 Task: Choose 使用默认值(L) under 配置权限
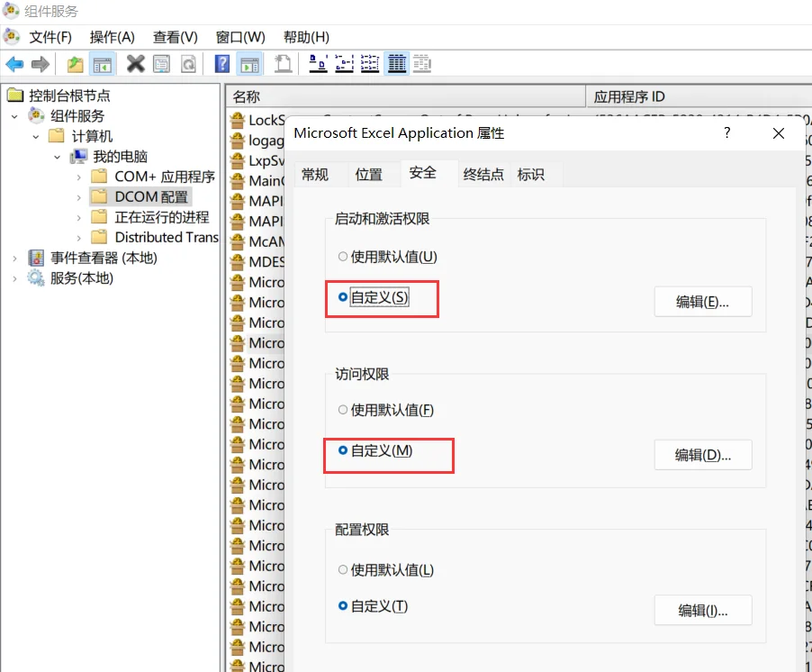(x=343, y=570)
